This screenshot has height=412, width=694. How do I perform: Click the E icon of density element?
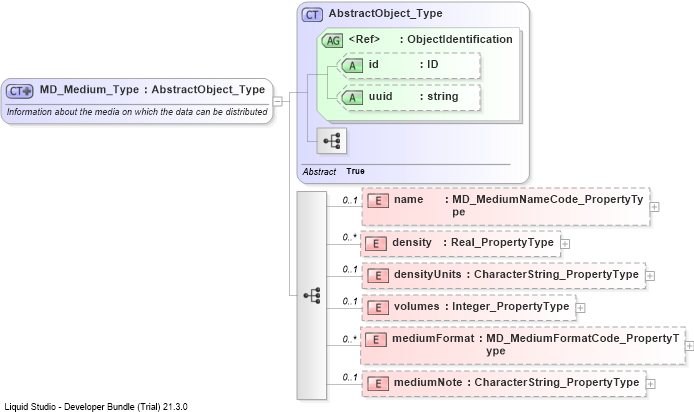click(x=376, y=243)
